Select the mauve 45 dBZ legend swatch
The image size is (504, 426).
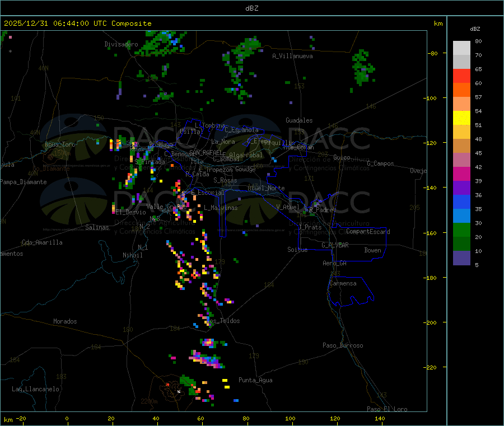(461, 160)
